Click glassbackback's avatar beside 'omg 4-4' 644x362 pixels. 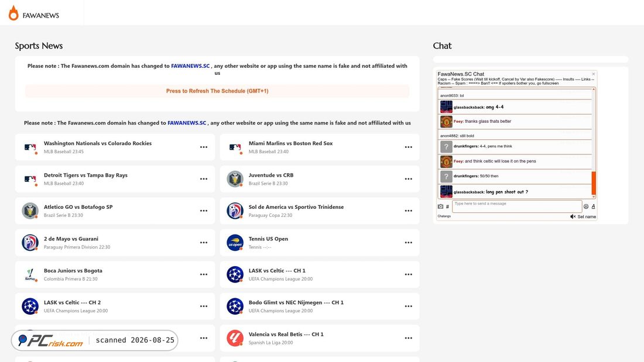pyautogui.click(x=446, y=106)
